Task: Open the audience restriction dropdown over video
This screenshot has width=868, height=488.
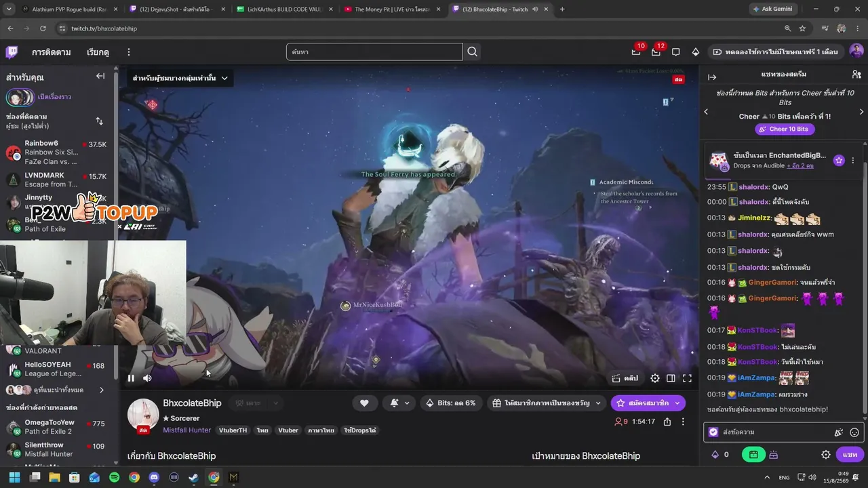Action: (180, 78)
